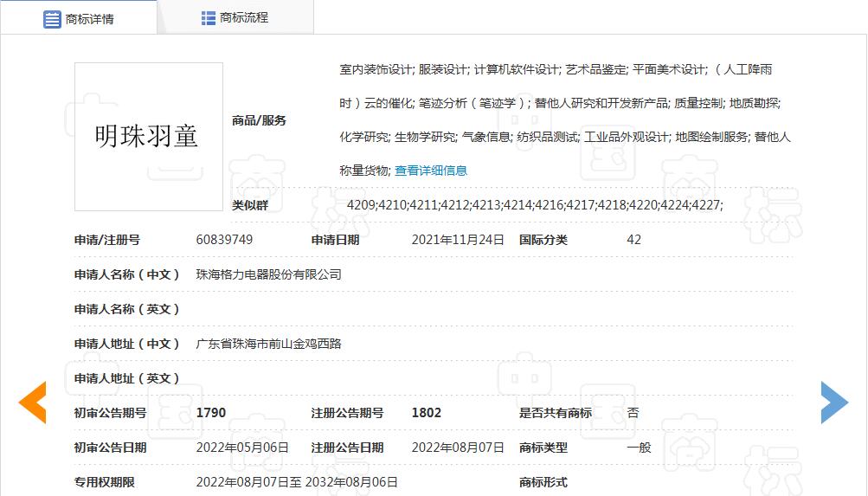Image resolution: width=868 pixels, height=496 pixels.
Task: Select address 广东省珠海市前山金鸡西路
Action: click(x=268, y=344)
